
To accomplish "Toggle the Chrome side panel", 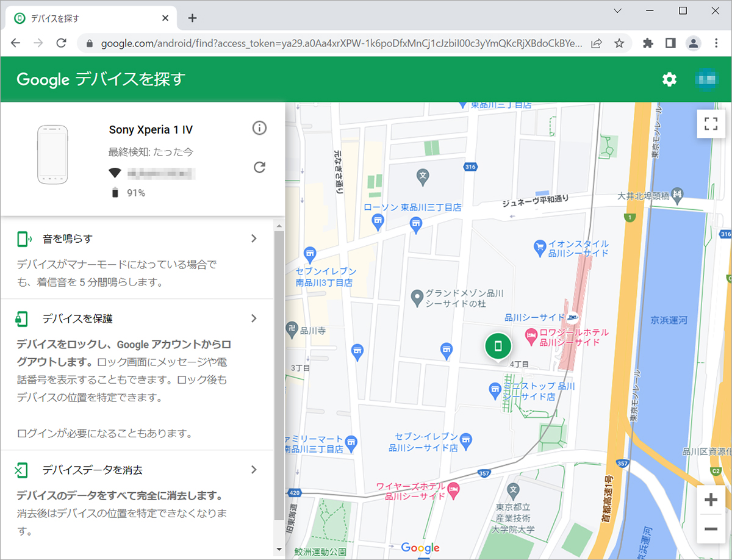I will coord(670,43).
